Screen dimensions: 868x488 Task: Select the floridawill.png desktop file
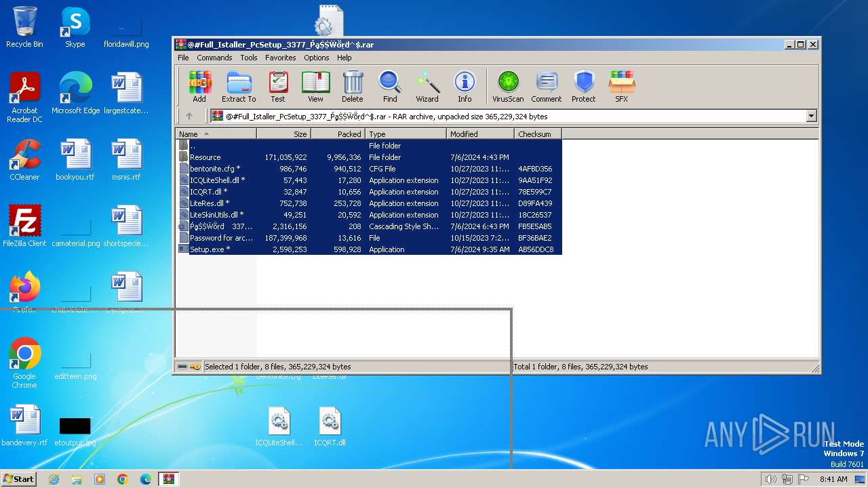click(x=126, y=31)
